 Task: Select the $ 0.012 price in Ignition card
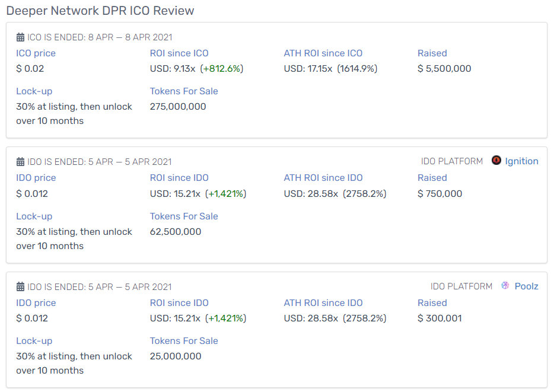32,193
